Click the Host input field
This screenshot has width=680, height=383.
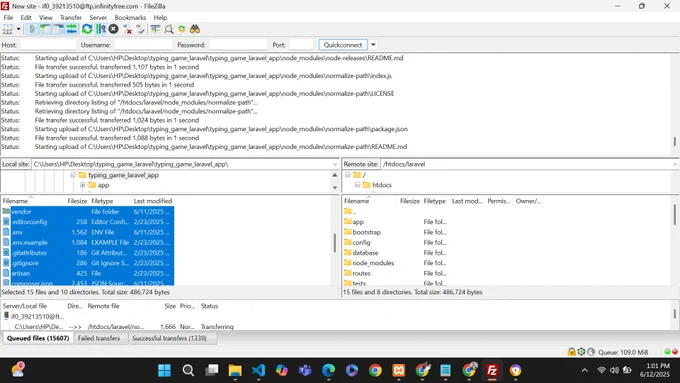[48, 45]
